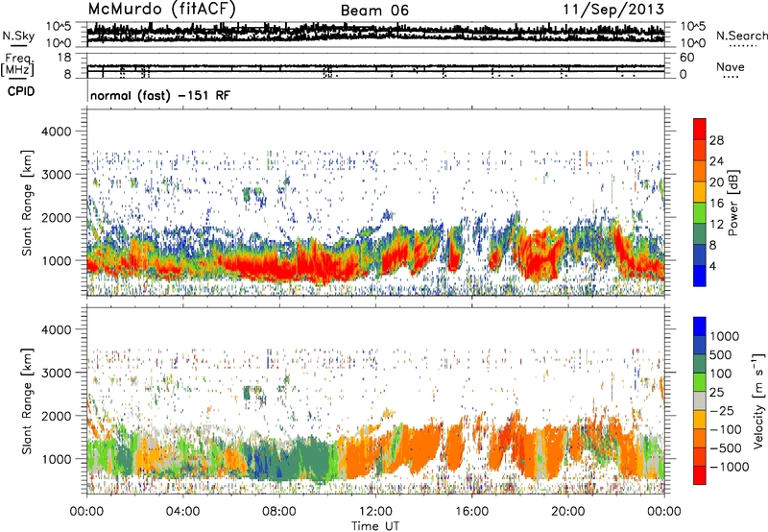Click the "Slant Range [km]" label of power panel

pos(27,203)
